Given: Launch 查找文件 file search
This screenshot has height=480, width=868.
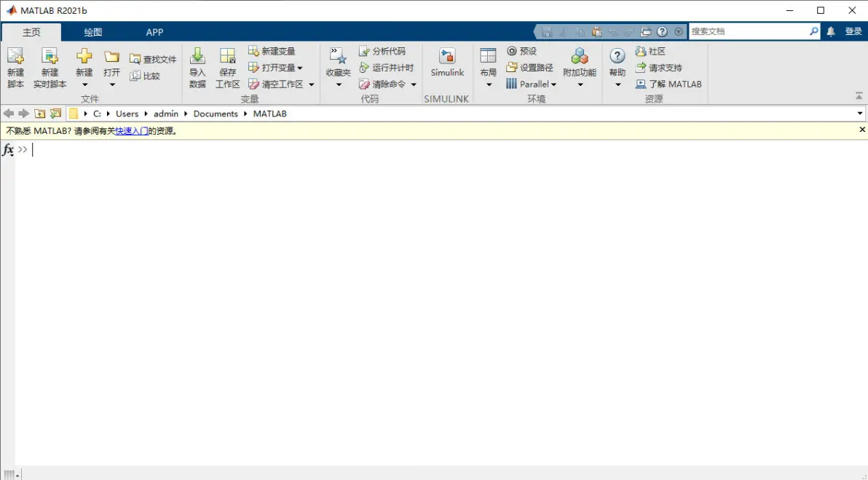Looking at the screenshot, I should 153,59.
